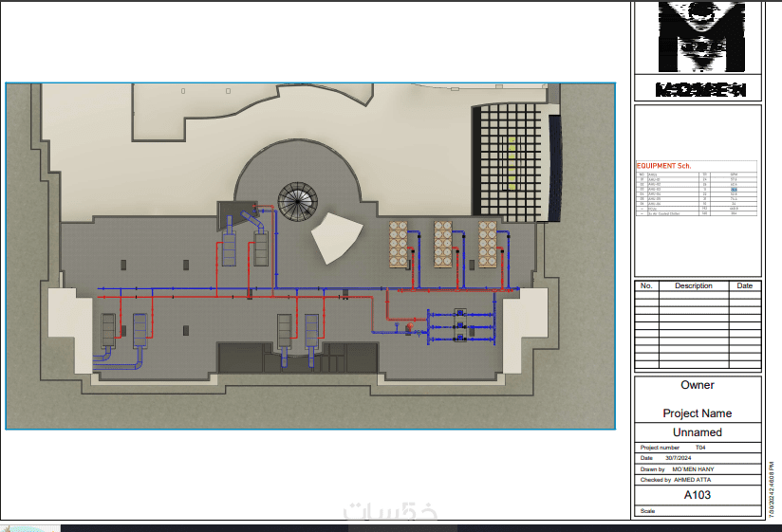
Task: Select the name "AHMED ATTA"
Action: [693, 480]
